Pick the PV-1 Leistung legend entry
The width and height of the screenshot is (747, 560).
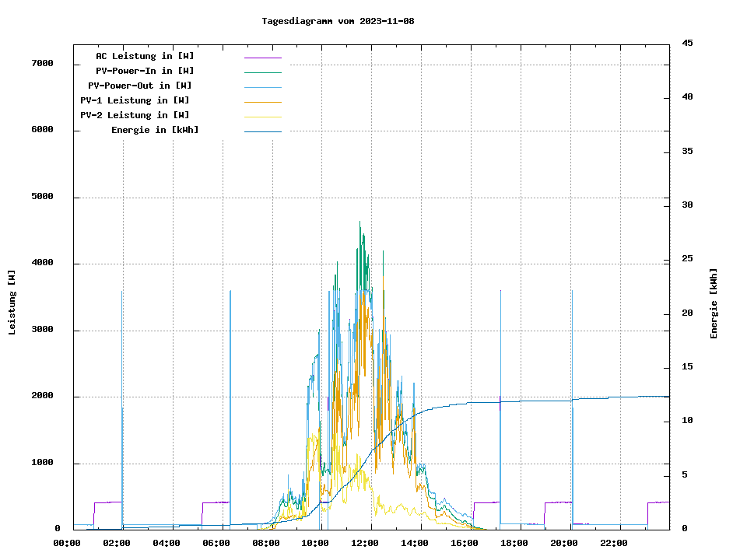(135, 100)
